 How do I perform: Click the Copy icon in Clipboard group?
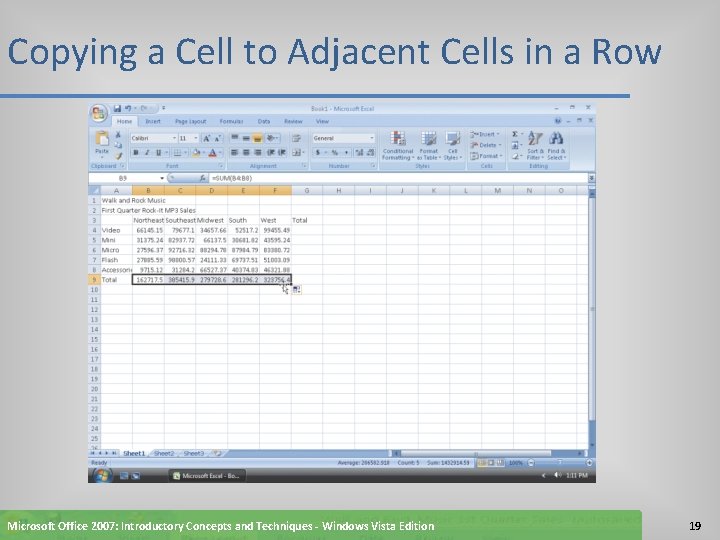118,145
